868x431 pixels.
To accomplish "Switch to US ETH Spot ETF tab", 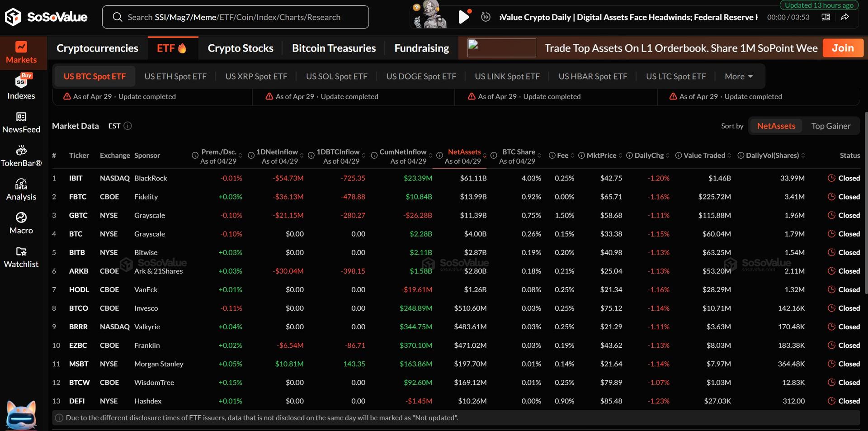I will pos(175,76).
